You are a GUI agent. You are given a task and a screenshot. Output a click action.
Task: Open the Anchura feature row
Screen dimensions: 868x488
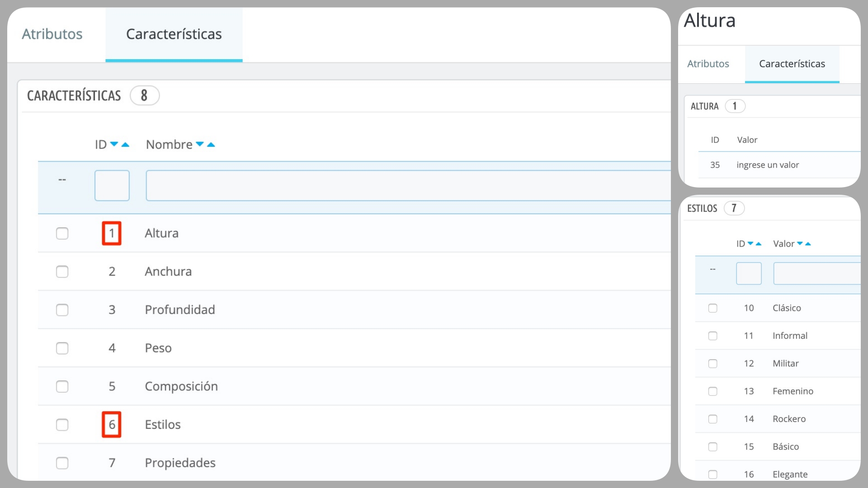point(354,272)
